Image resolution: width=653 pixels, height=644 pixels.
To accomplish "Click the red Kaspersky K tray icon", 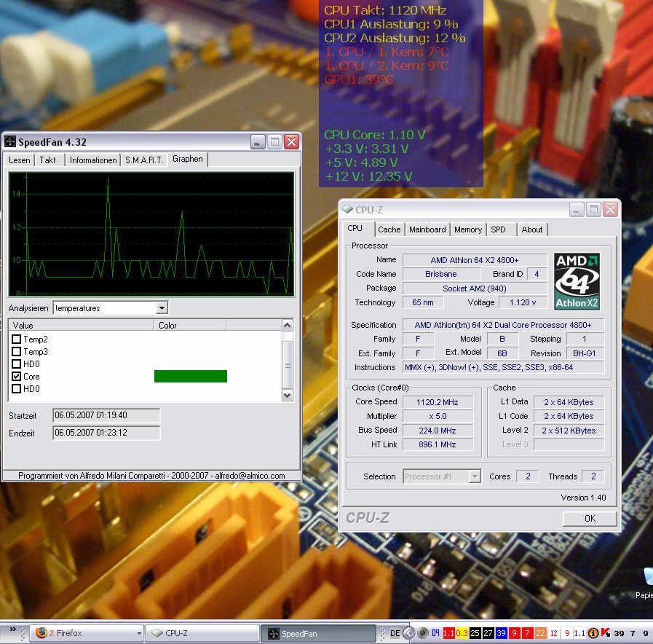I will pyautogui.click(x=606, y=633).
